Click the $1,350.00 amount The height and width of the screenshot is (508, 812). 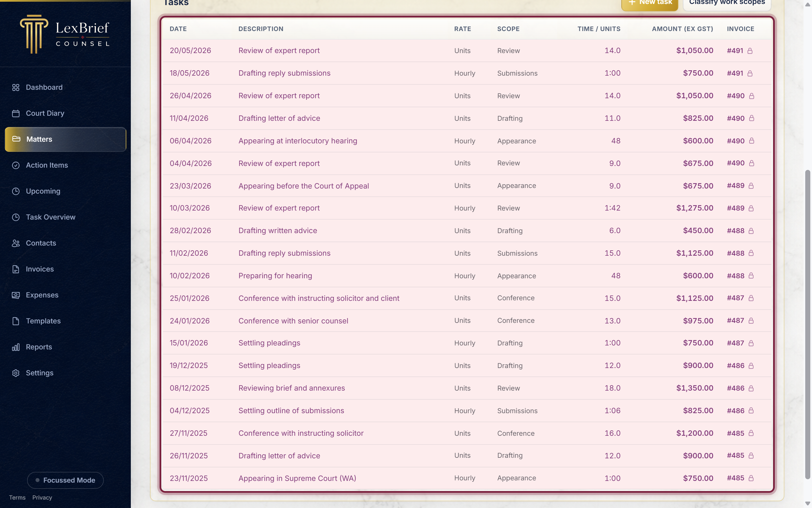[694, 388]
